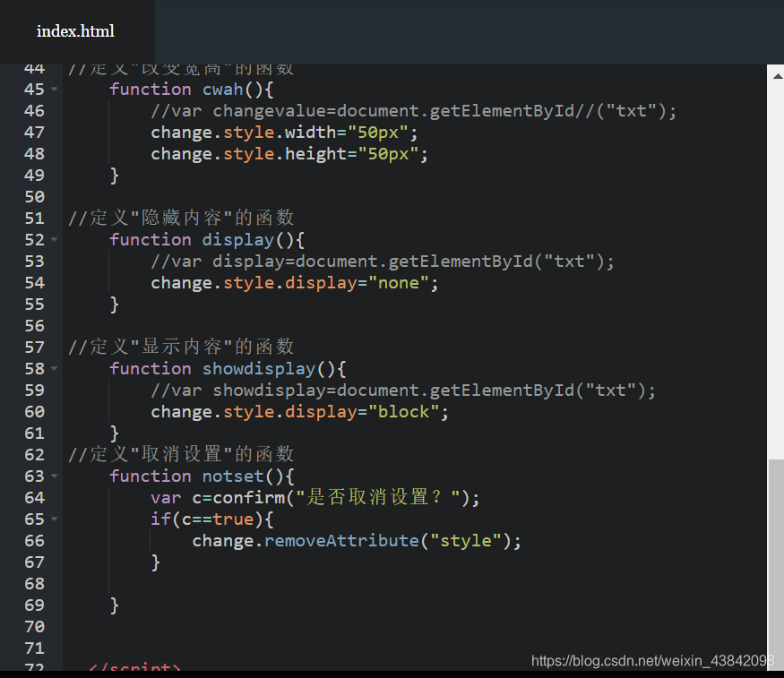
Task: Click the string 是否取消设置？
Action: click(x=378, y=497)
